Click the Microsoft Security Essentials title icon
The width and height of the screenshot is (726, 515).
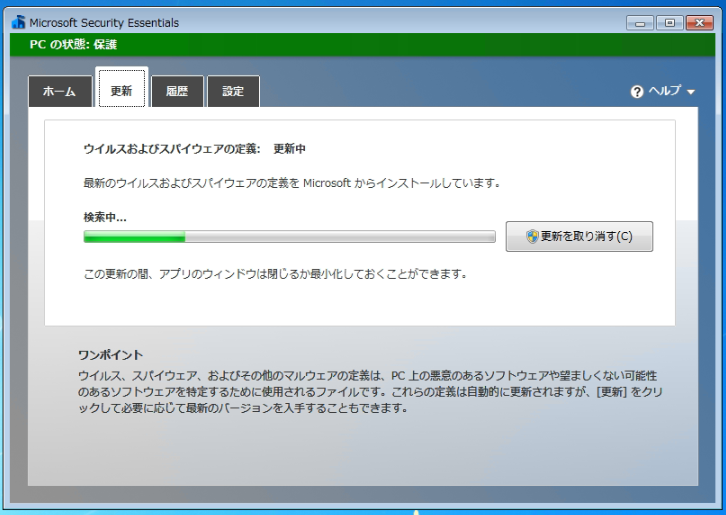point(19,22)
